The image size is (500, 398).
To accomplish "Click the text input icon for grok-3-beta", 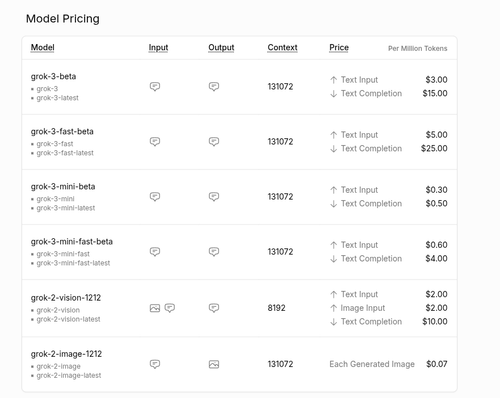I will click(x=155, y=87).
